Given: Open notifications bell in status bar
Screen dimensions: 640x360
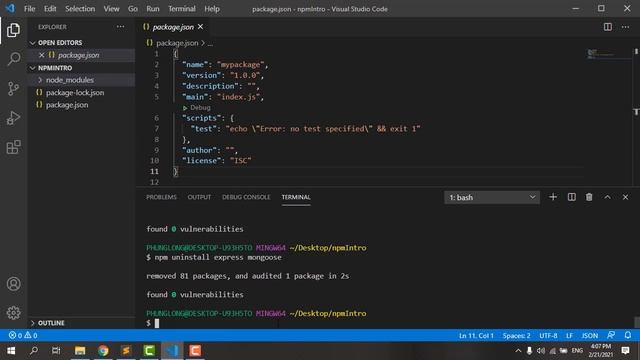Looking at the screenshot, I should click(x=628, y=335).
